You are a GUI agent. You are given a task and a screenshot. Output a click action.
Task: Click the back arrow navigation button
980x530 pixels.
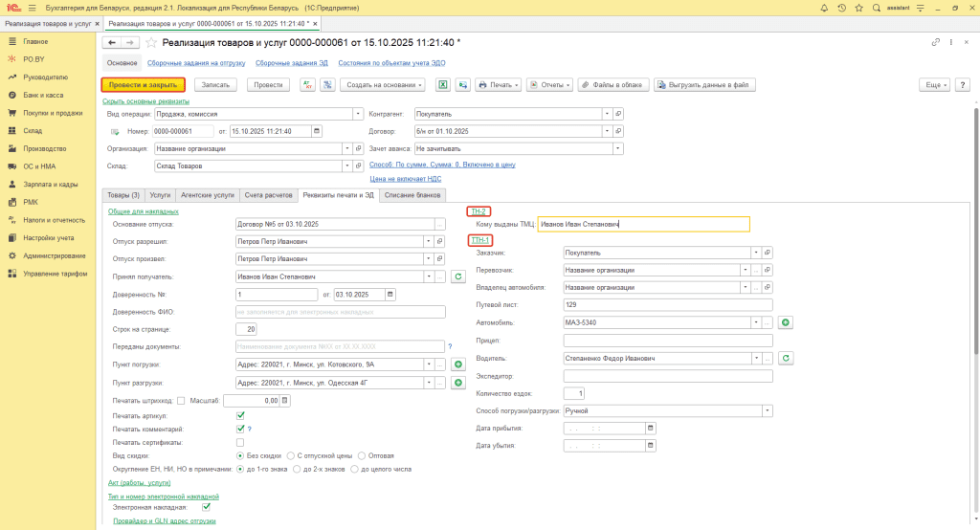click(x=111, y=42)
